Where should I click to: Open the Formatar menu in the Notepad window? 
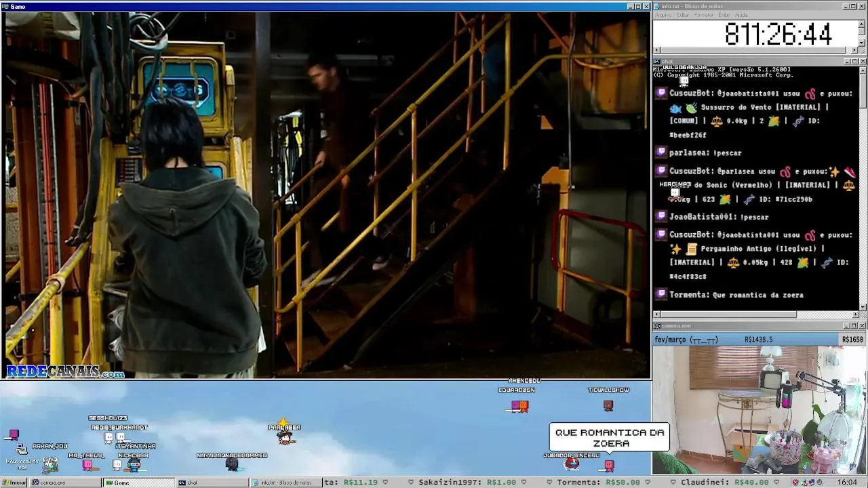click(x=704, y=15)
